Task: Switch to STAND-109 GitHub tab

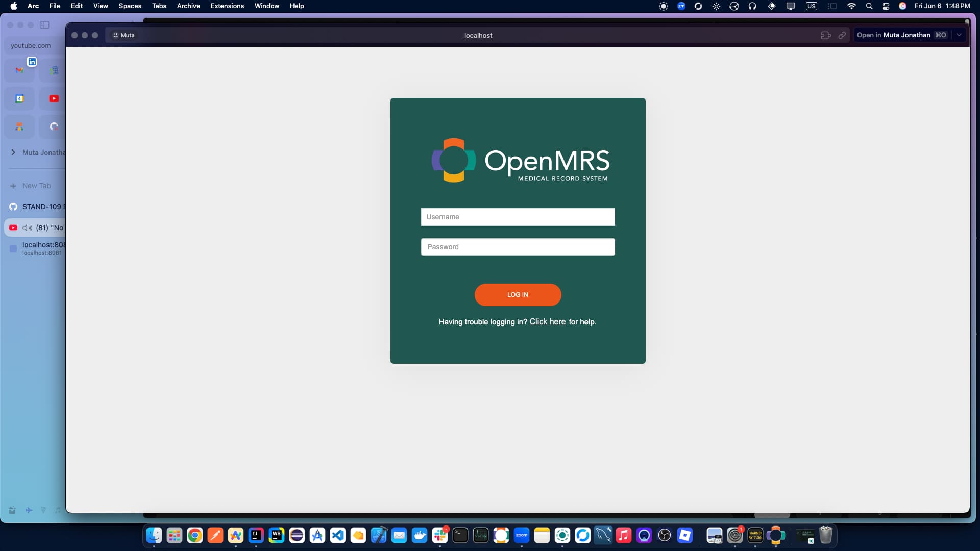Action: tap(36, 207)
